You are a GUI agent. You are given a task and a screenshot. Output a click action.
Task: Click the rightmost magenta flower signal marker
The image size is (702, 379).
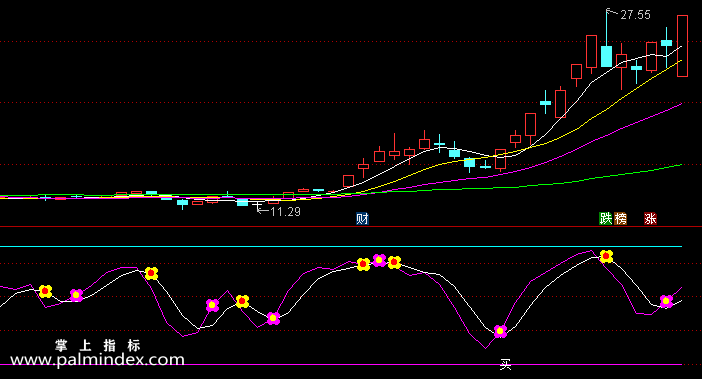coord(666,301)
